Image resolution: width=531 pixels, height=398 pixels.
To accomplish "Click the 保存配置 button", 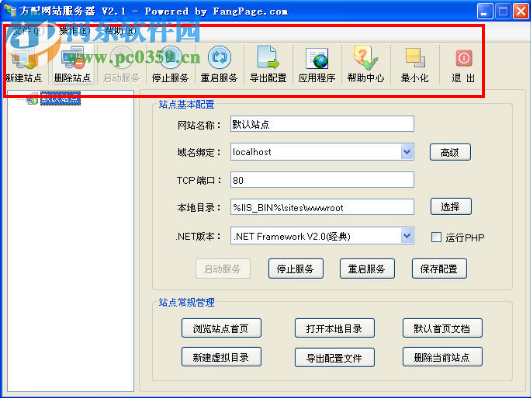I will click(x=439, y=269).
